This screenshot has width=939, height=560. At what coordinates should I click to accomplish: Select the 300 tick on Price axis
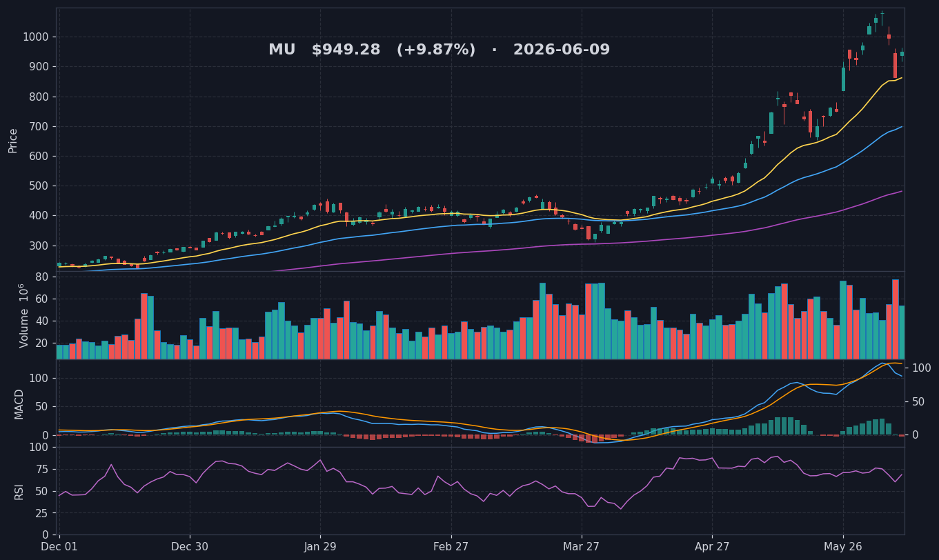coord(39,246)
